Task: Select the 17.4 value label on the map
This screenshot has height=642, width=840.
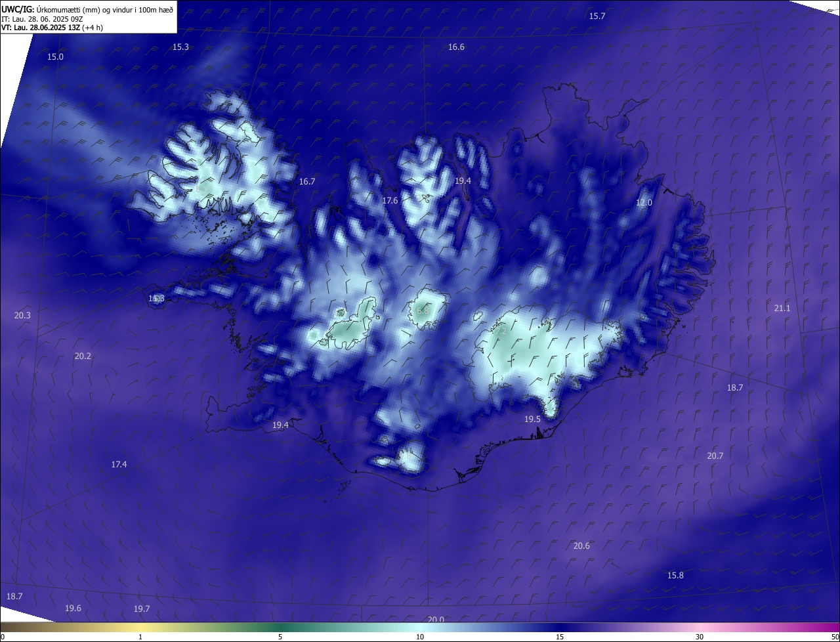Action: tap(119, 465)
